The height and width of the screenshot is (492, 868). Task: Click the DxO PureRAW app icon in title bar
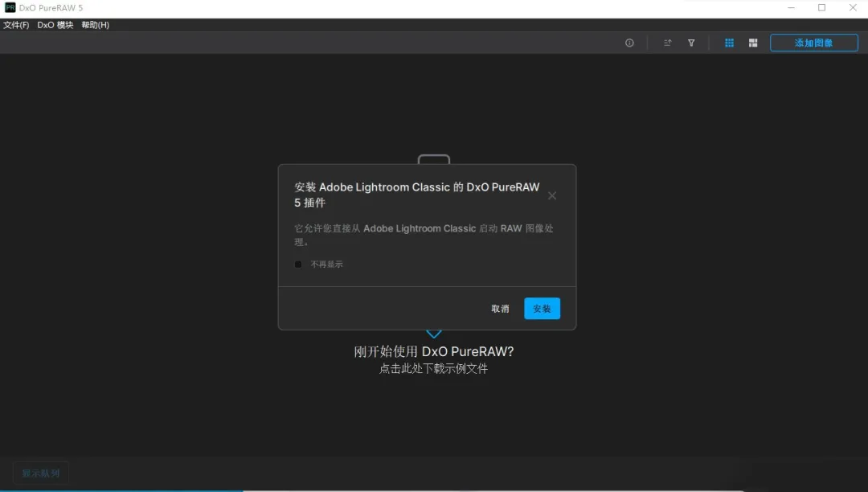pos(10,8)
